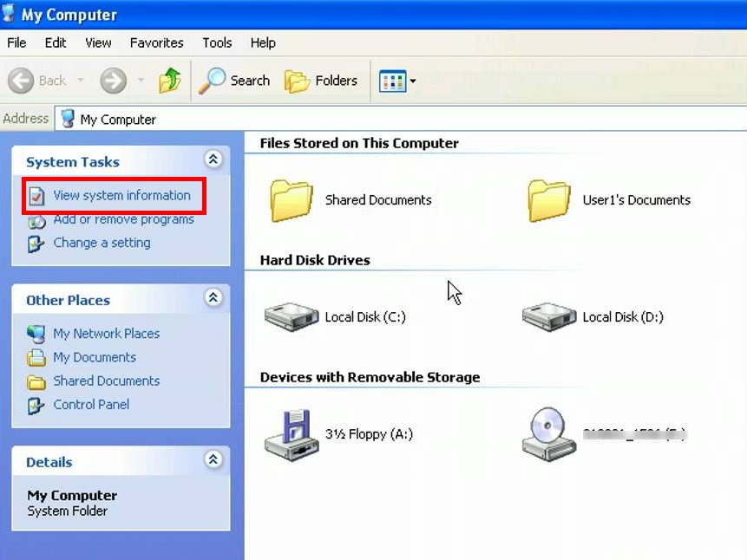747x560 pixels.
Task: Click the My Computer title bar icon
Action: pos(9,13)
